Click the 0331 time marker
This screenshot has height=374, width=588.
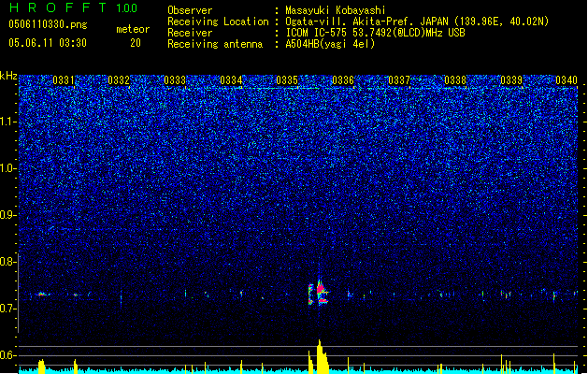[x=64, y=80]
